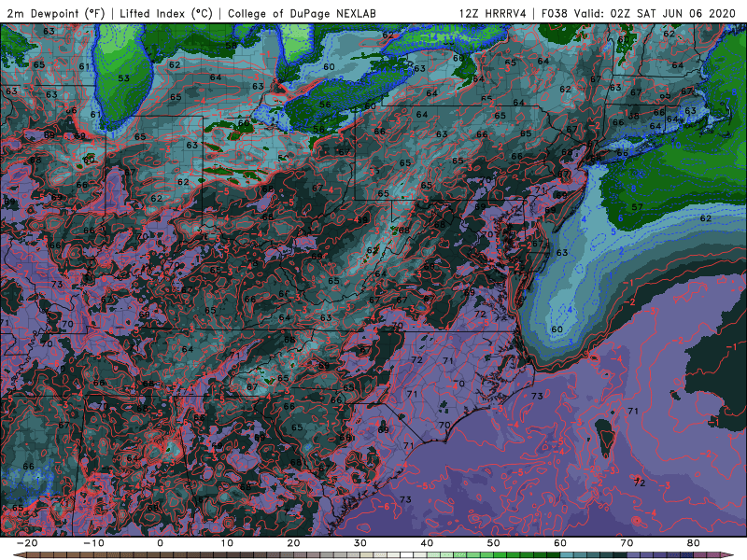
Task: Click the -10 label on the color scale
Action: coord(93,543)
